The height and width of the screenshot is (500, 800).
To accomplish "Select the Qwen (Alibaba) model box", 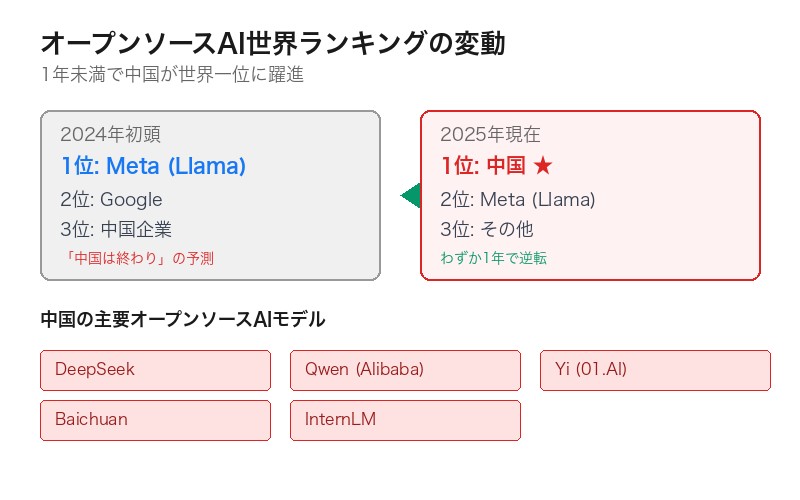I will click(x=405, y=370).
